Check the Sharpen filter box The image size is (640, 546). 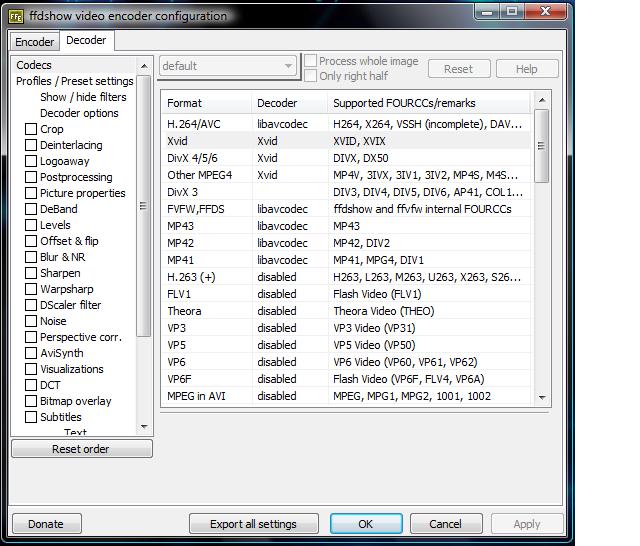[31, 273]
